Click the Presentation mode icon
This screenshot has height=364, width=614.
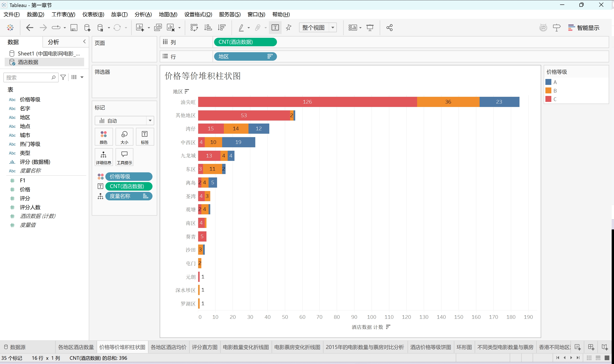point(370,27)
